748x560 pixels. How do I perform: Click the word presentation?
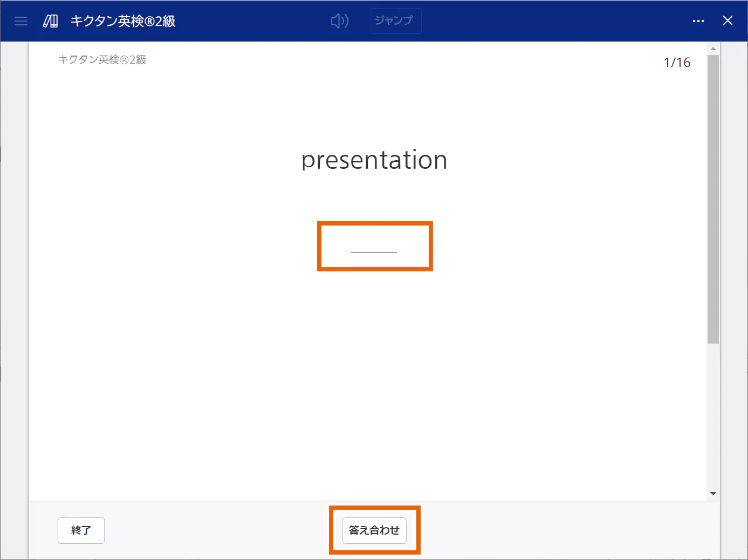[374, 160]
